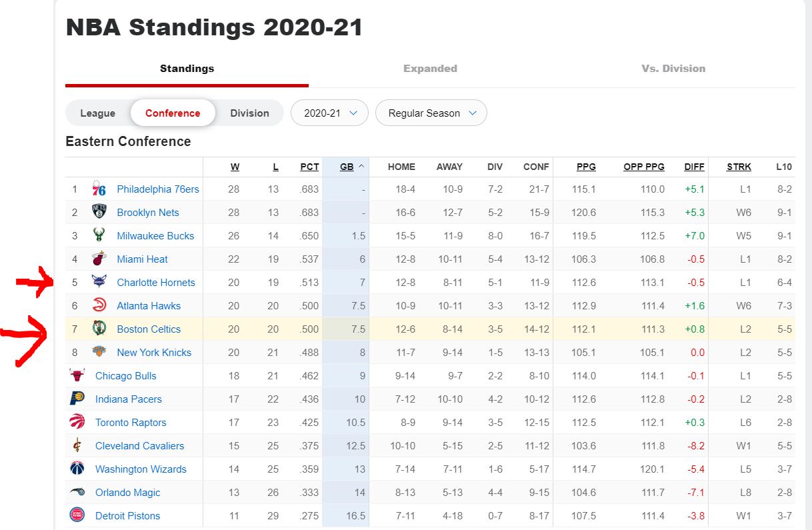Click the Philadelphia 76ers team logo
Image resolution: width=812 pixels, height=530 pixels.
(99, 189)
